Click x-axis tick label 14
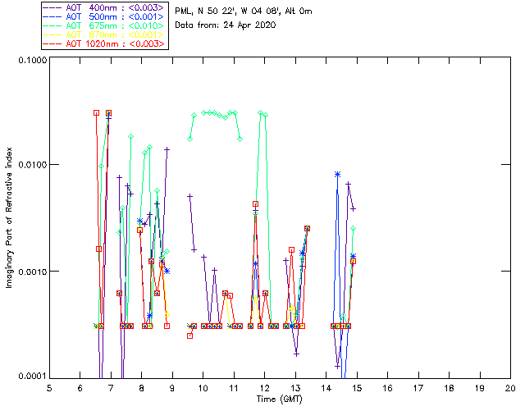The height and width of the screenshot is (420, 525). pyautogui.click(x=326, y=388)
